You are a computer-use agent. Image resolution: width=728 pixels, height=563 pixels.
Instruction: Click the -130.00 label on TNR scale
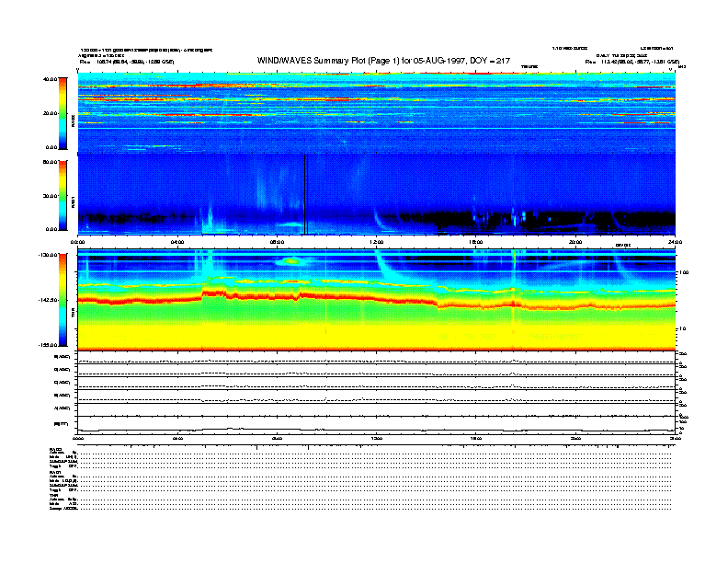pos(48,255)
